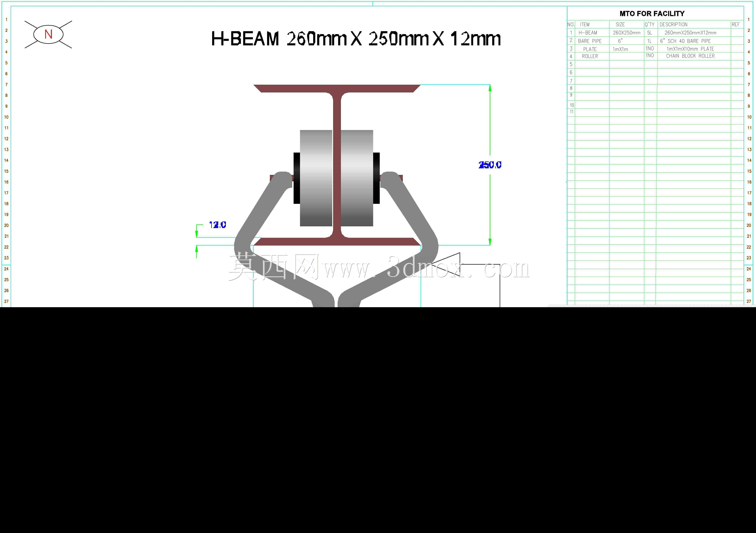This screenshot has width=756, height=533.
Task: Select the 260X250mm size cell
Action: tap(627, 33)
